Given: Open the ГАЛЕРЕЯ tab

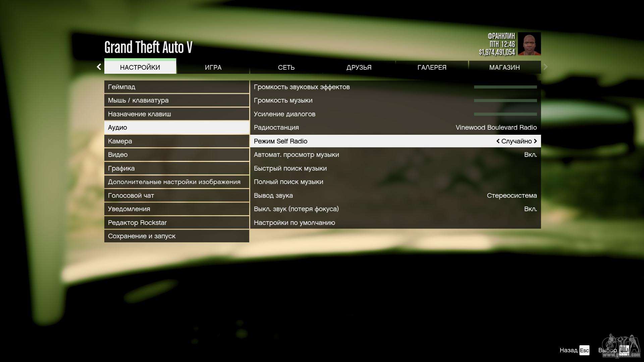Looking at the screenshot, I should [x=432, y=67].
